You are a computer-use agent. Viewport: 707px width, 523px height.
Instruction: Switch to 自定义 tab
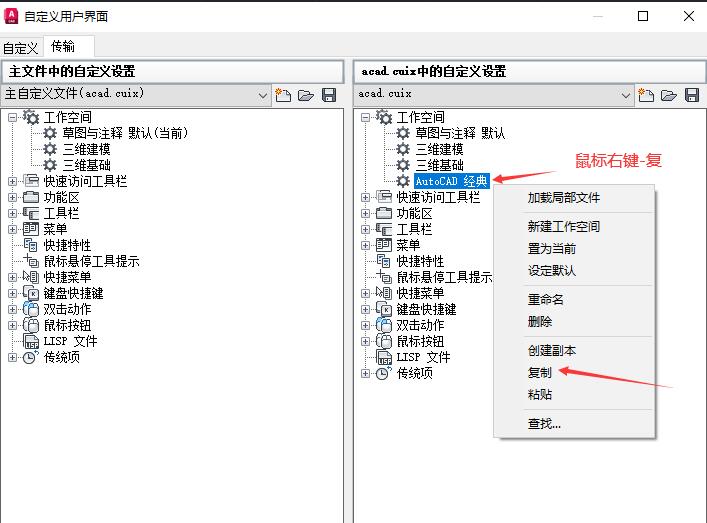click(x=20, y=47)
